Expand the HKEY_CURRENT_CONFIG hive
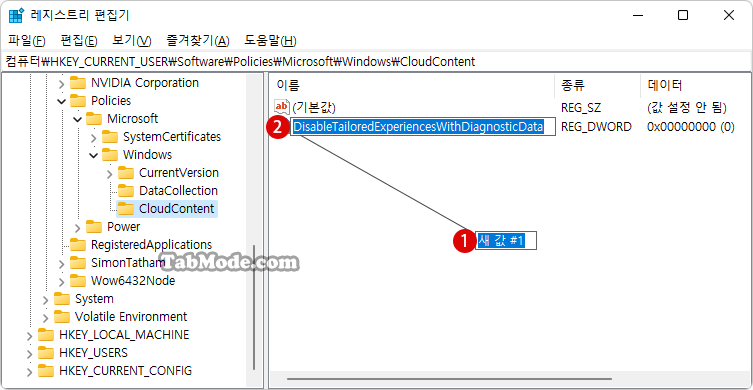753x390 pixels. click(x=30, y=371)
